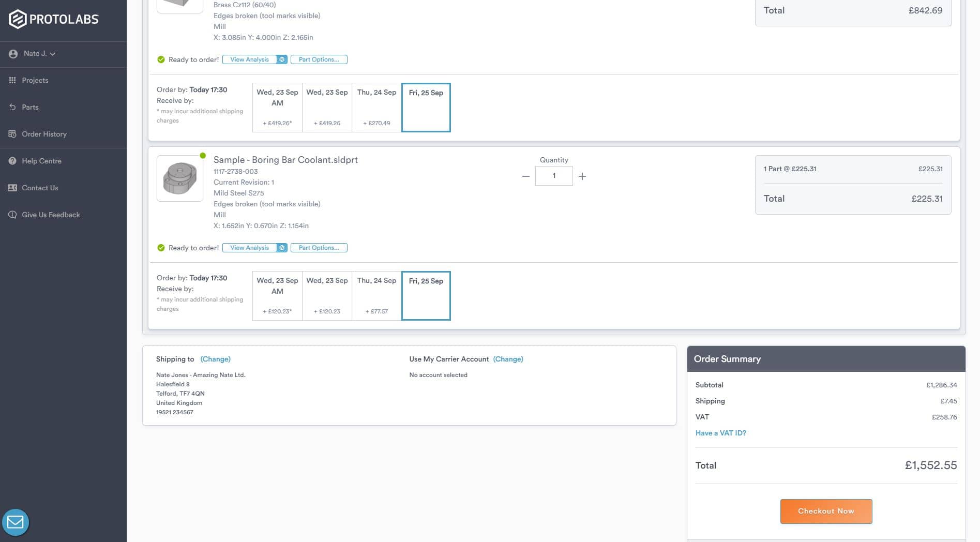The width and height of the screenshot is (980, 542).
Task: Open Part Options for Boring Bar Coolant
Action: 319,248
